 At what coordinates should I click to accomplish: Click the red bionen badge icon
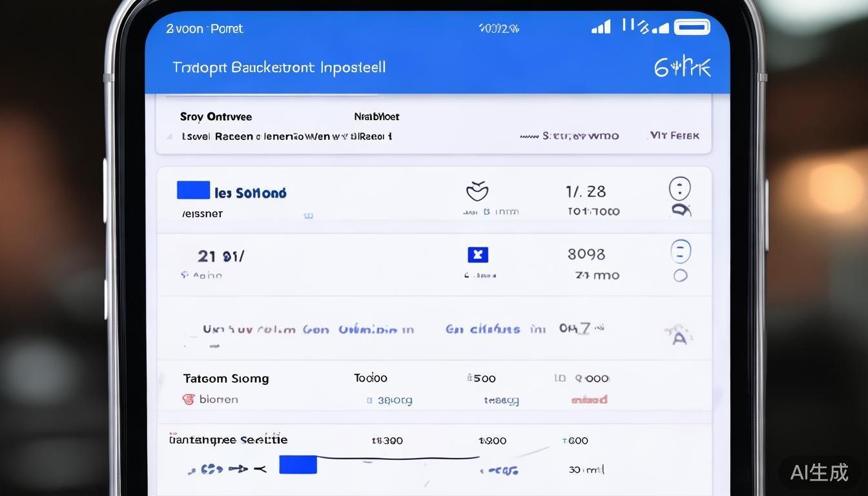[x=189, y=399]
